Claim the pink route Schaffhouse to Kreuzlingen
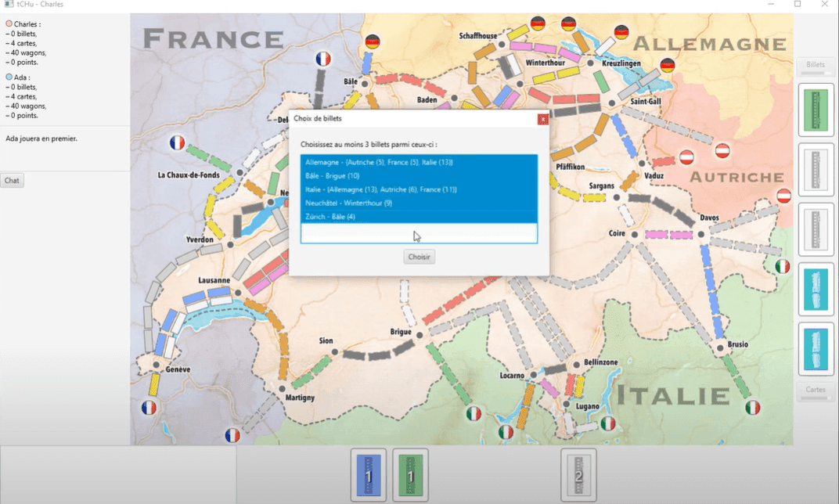 point(546,50)
